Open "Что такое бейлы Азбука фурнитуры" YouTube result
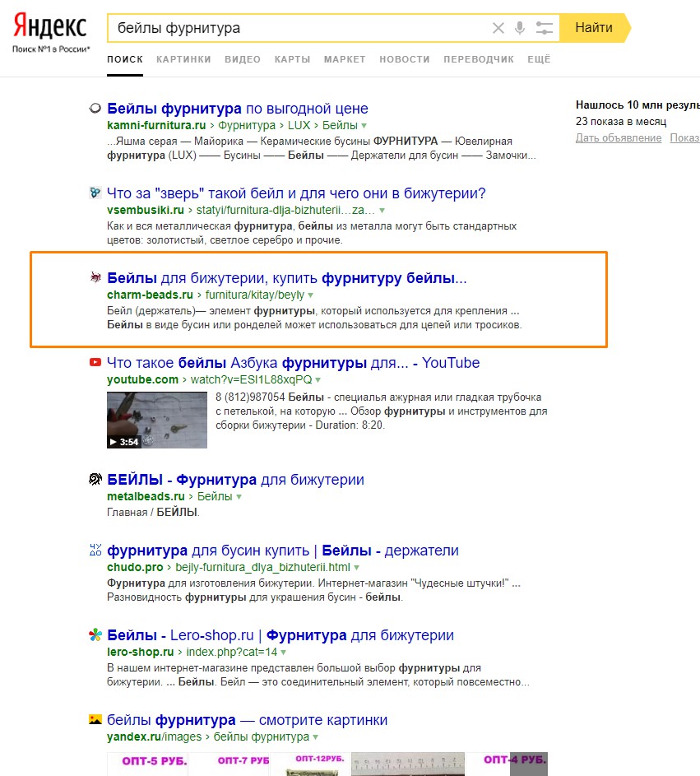This screenshot has width=700, height=776. (x=294, y=363)
